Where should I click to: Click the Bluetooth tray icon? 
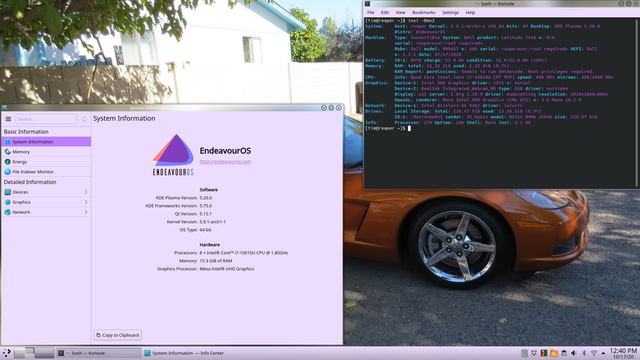[584, 353]
